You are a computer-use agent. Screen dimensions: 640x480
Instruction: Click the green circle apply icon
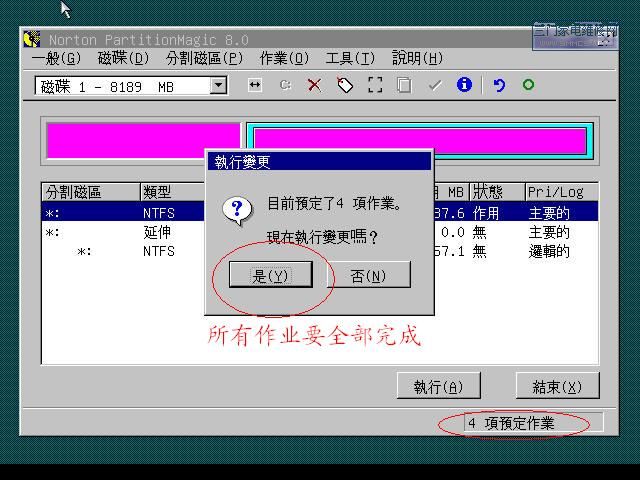coord(528,86)
